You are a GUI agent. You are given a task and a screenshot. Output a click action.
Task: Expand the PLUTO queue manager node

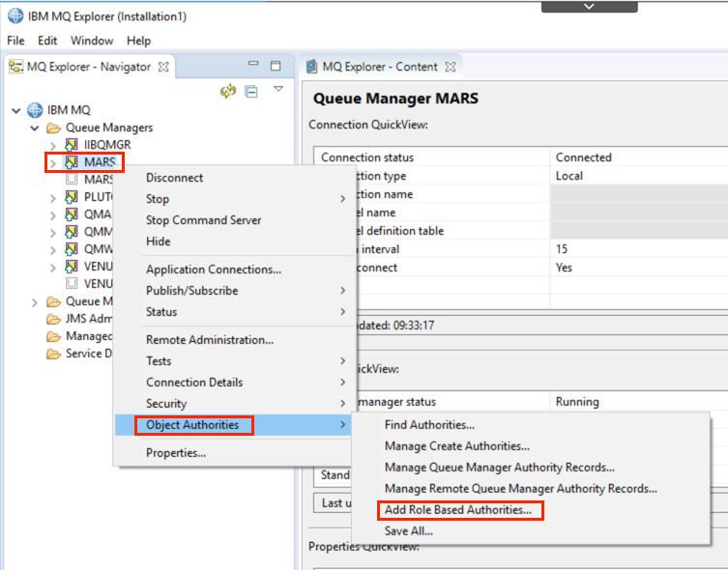click(x=53, y=198)
